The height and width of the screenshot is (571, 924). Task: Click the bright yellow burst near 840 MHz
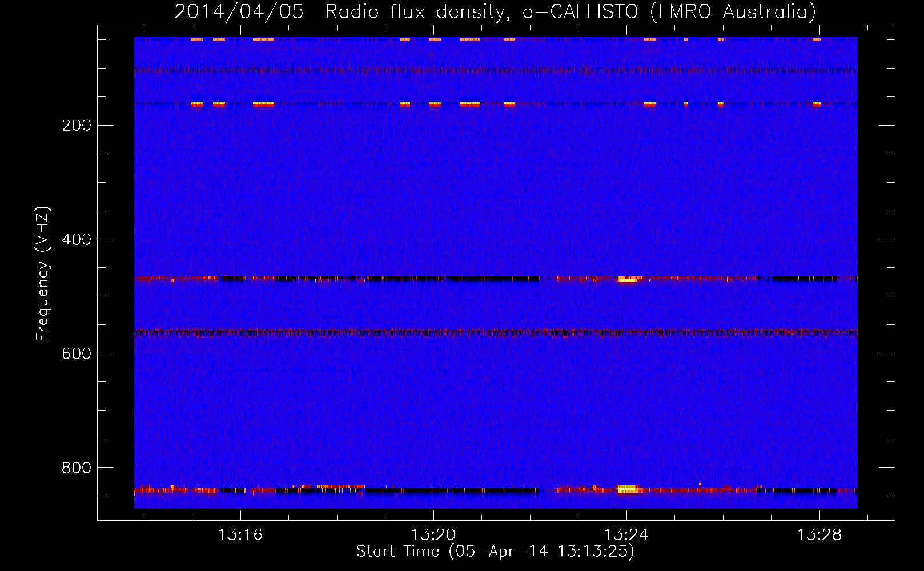pos(627,489)
